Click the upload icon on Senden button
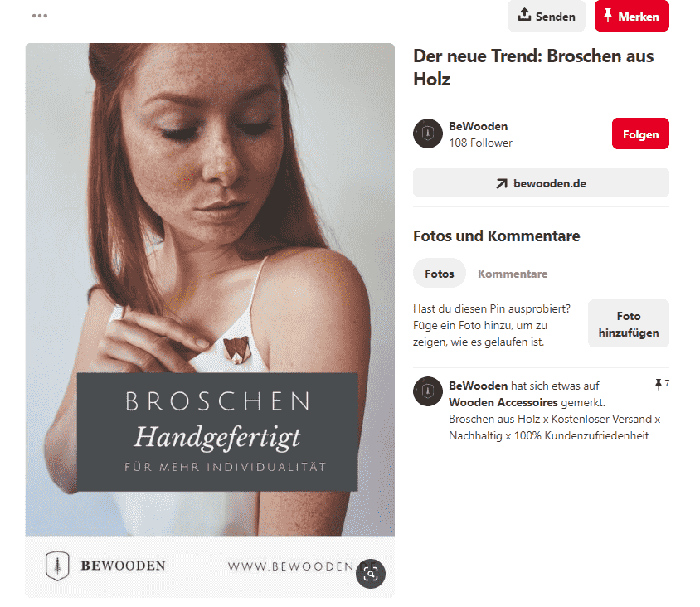 click(524, 15)
